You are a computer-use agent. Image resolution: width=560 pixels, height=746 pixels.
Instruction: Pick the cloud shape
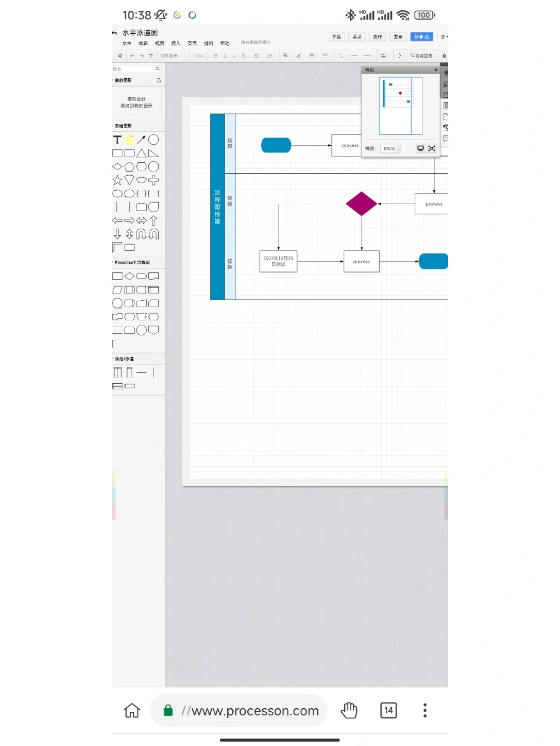[117, 193]
